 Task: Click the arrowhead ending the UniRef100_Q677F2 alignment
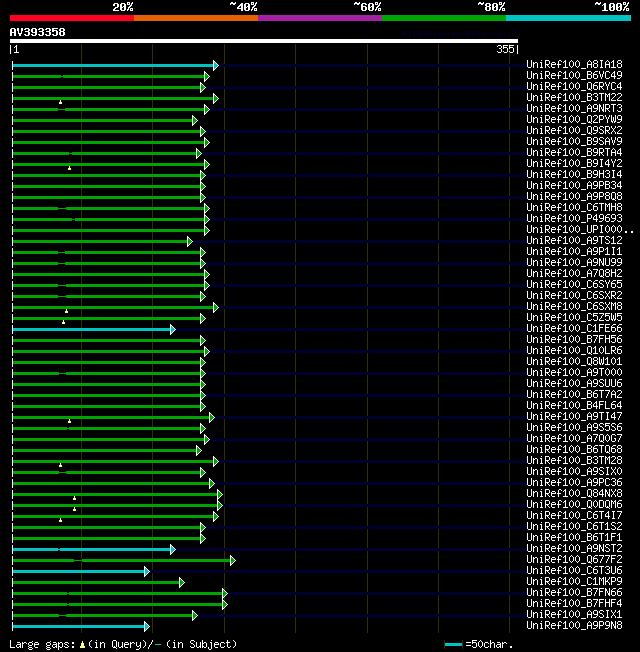click(232, 561)
